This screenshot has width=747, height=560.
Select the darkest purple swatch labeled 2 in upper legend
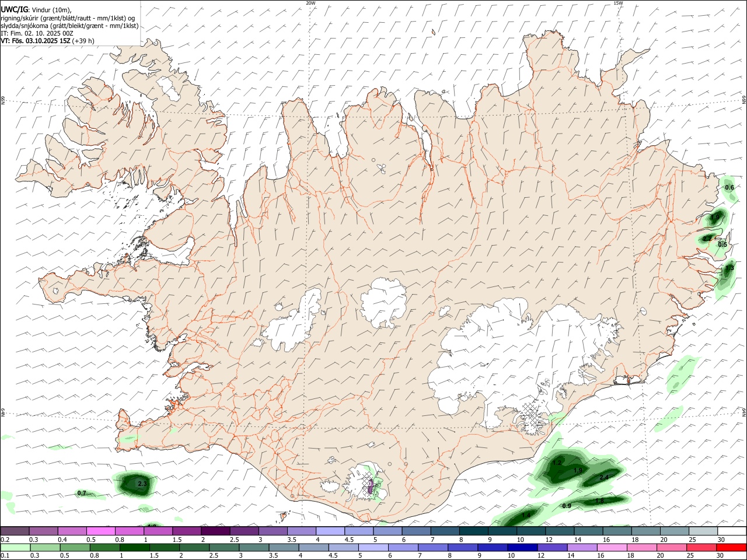pos(215,531)
